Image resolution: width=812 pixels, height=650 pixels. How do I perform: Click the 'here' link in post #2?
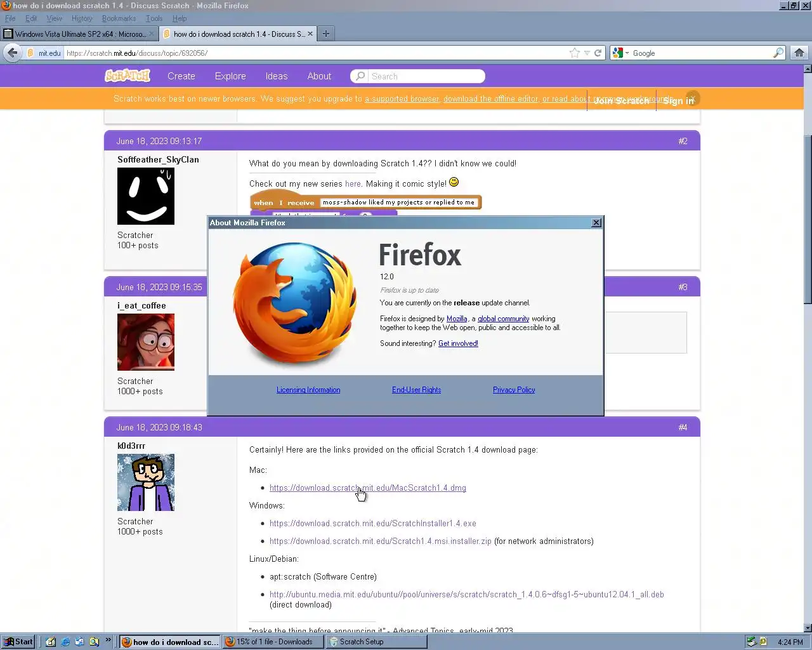pyautogui.click(x=353, y=183)
